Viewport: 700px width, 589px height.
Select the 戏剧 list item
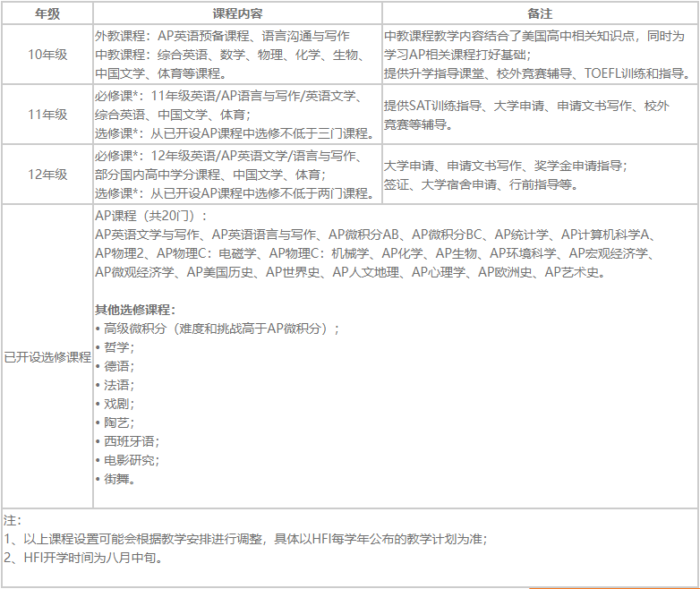click(x=118, y=404)
